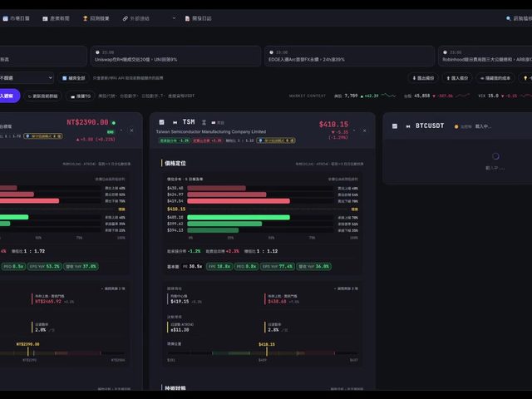The width and height of the screenshot is (532, 399).
Task: Click the TSM ticker title
Action: pyautogui.click(x=189, y=122)
